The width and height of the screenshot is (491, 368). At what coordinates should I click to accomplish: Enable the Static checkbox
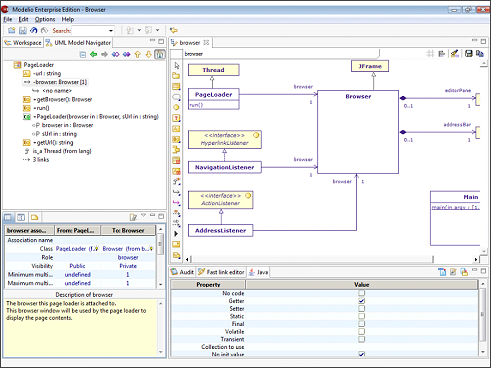[362, 316]
